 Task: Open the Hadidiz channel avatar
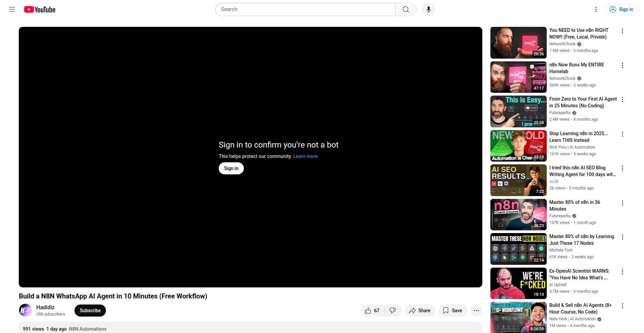(25, 311)
